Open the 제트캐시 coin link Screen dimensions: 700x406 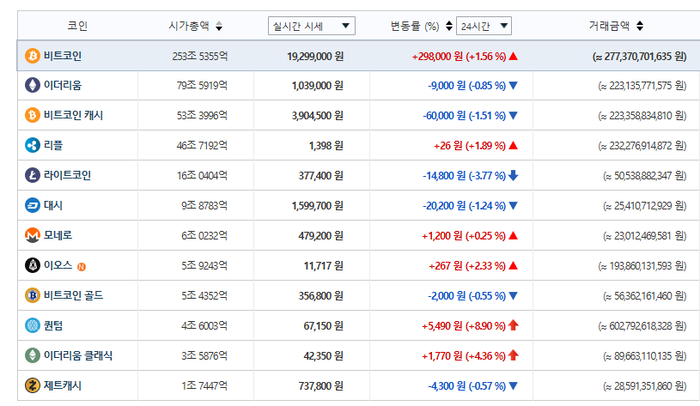(x=62, y=385)
